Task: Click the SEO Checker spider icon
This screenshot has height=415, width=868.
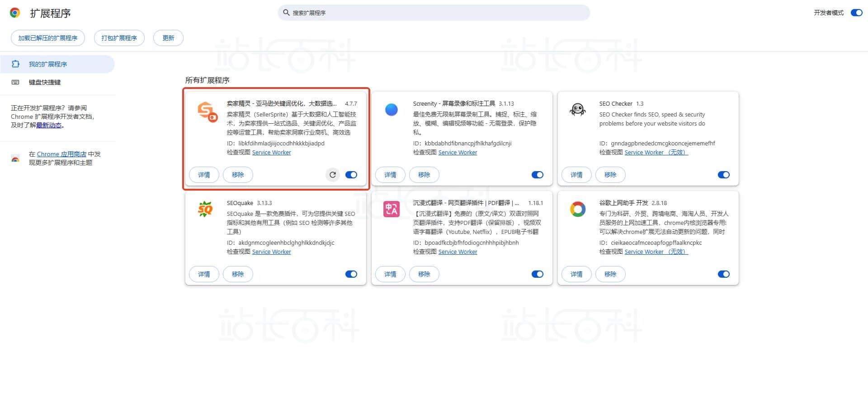Action: tap(578, 110)
